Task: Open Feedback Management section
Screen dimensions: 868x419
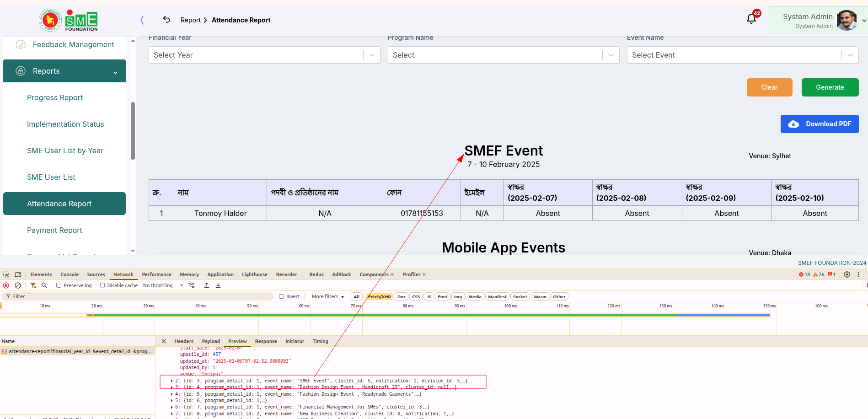Action: pos(74,44)
